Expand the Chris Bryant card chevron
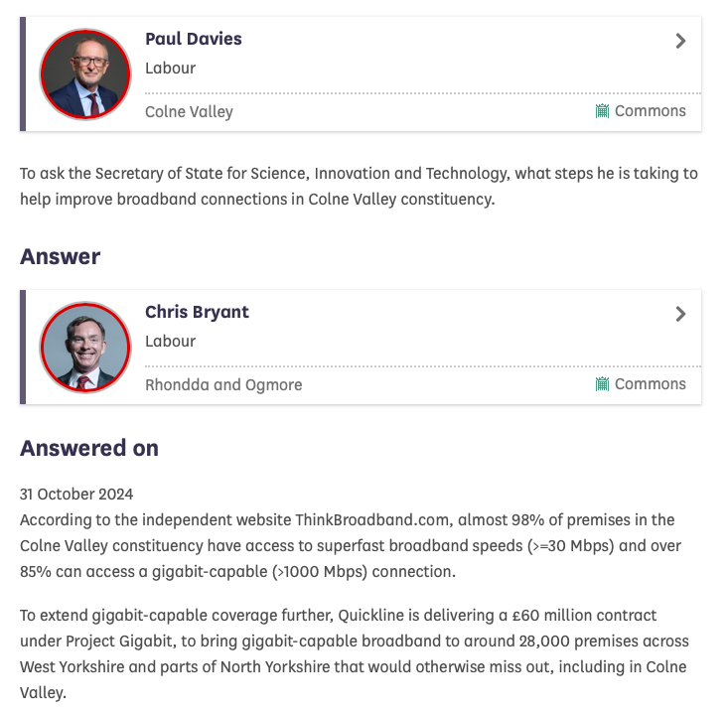728x714 pixels. coord(680,314)
